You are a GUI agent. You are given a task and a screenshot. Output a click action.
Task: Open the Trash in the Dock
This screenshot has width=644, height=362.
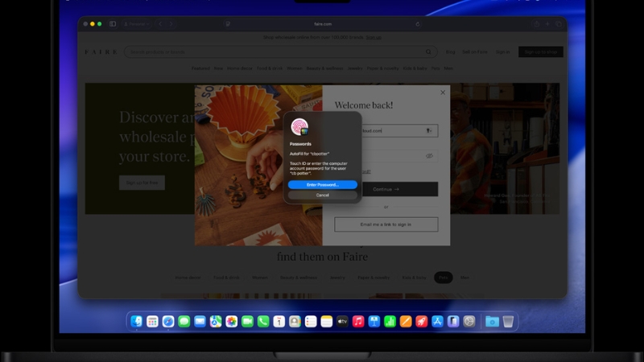(508, 321)
